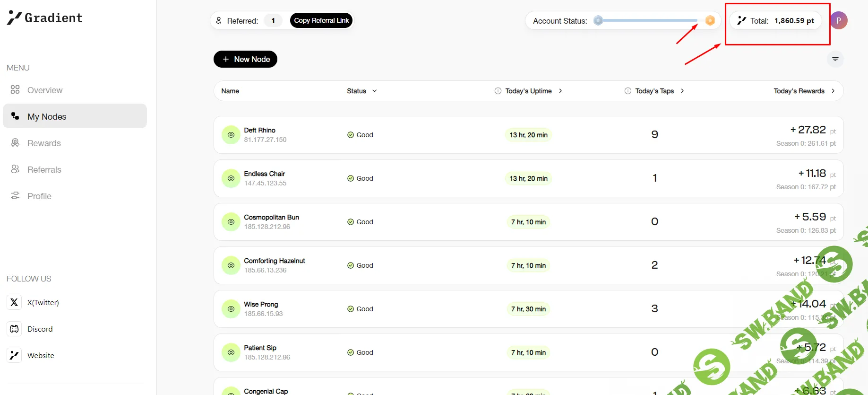The height and width of the screenshot is (395, 868).
Task: Expand the Today's Uptime column chevron
Action: [x=560, y=91]
